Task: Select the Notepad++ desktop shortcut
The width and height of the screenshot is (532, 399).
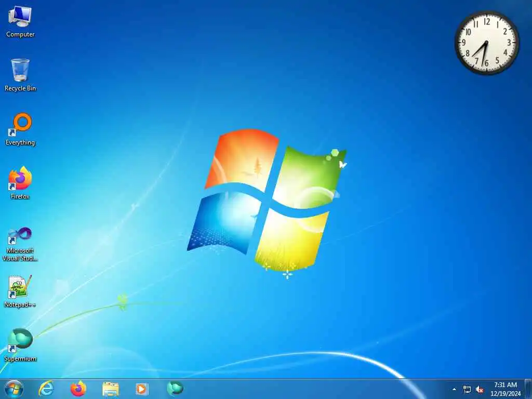Action: click(20, 291)
